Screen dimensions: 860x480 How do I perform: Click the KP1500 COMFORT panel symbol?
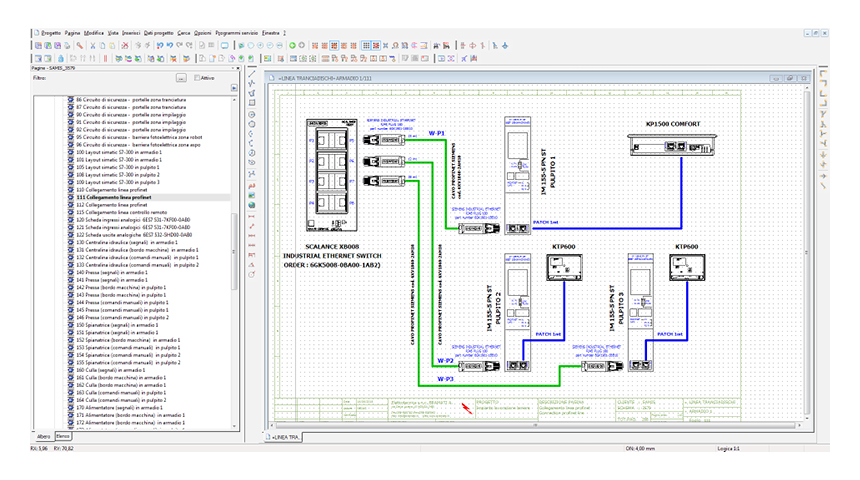coord(672,145)
